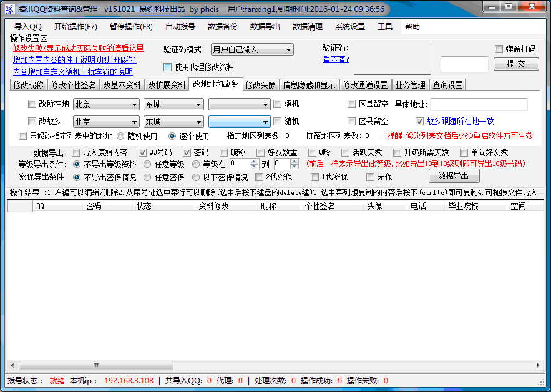The height and width of the screenshot is (392, 551).
Task: Click the 状态 column header
Action: tap(163, 206)
